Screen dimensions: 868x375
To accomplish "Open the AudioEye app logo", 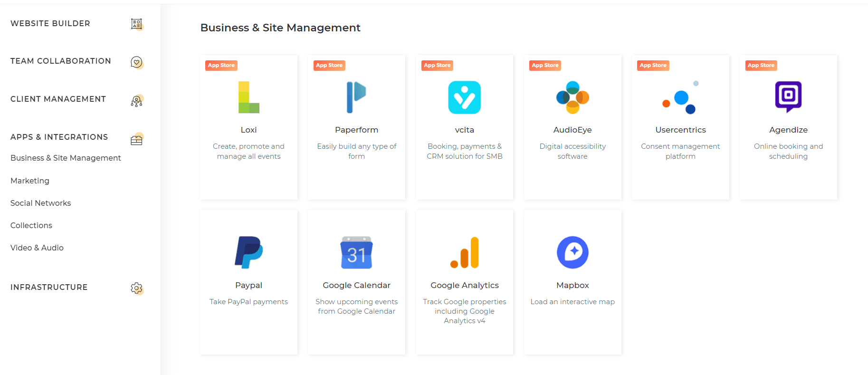I will [572, 97].
